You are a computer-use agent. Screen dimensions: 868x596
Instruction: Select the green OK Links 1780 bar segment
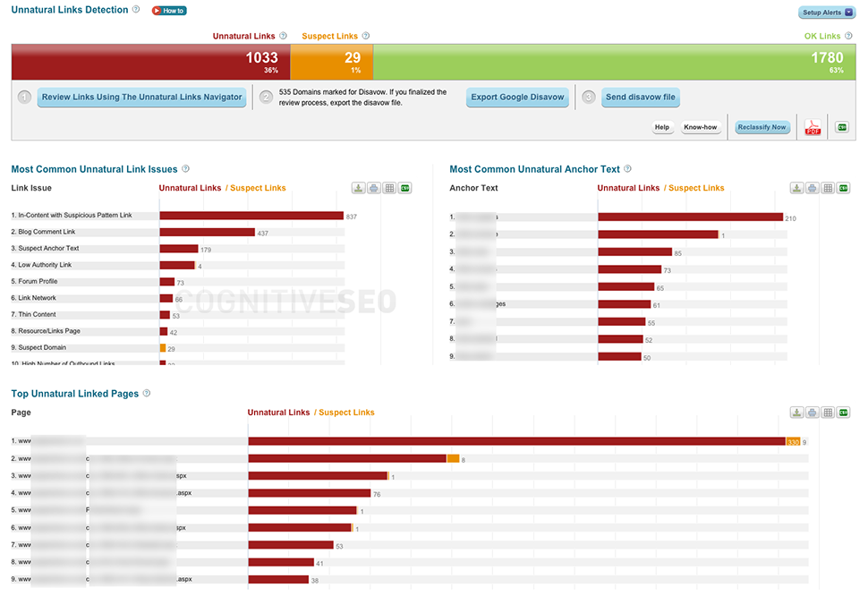(x=615, y=62)
